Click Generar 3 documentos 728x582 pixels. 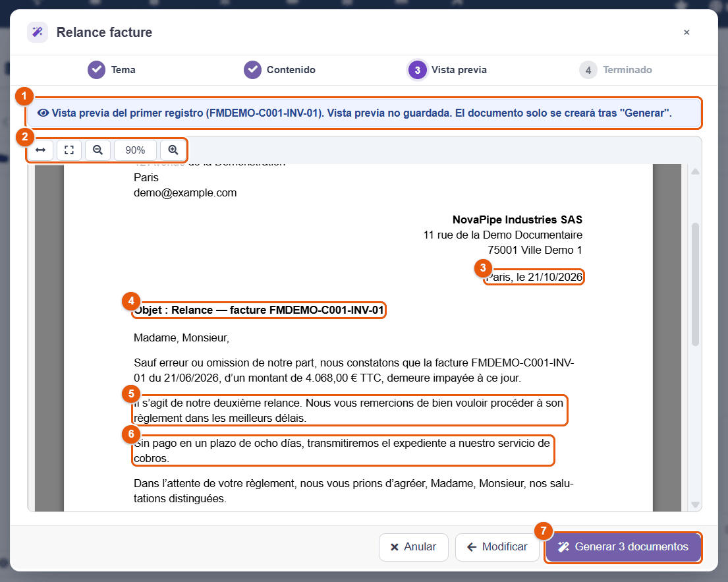(x=623, y=546)
